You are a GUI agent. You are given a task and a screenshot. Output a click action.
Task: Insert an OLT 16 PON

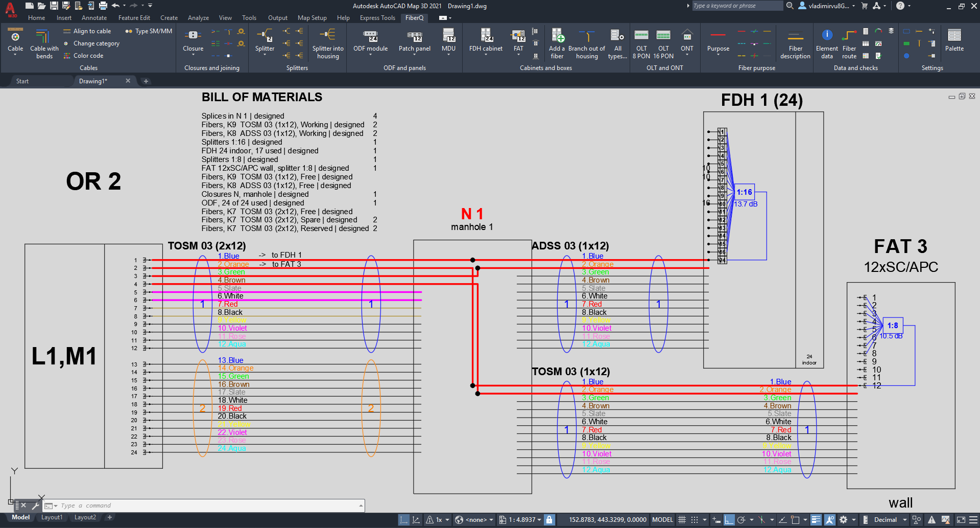[x=663, y=43]
